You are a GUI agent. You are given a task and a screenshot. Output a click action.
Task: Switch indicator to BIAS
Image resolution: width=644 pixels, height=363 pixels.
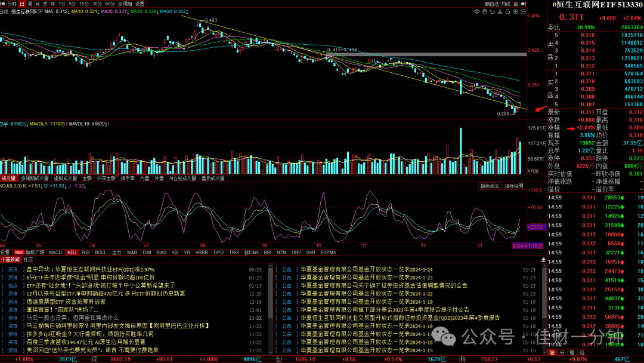[x=162, y=253]
